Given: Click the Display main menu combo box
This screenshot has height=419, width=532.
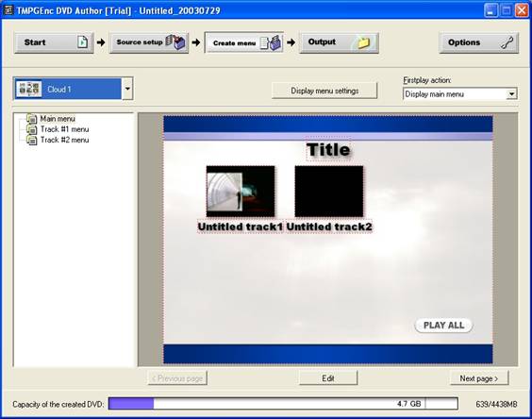Looking at the screenshot, I should (459, 94).
